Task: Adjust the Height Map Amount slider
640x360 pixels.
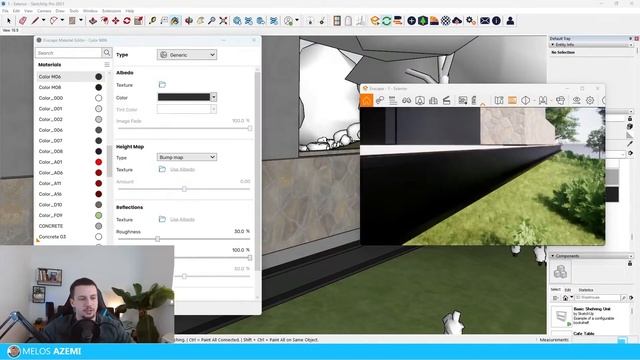Action: 184,189
